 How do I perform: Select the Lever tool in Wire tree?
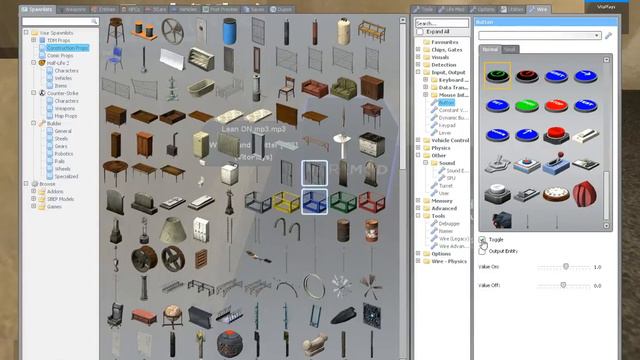(x=444, y=133)
